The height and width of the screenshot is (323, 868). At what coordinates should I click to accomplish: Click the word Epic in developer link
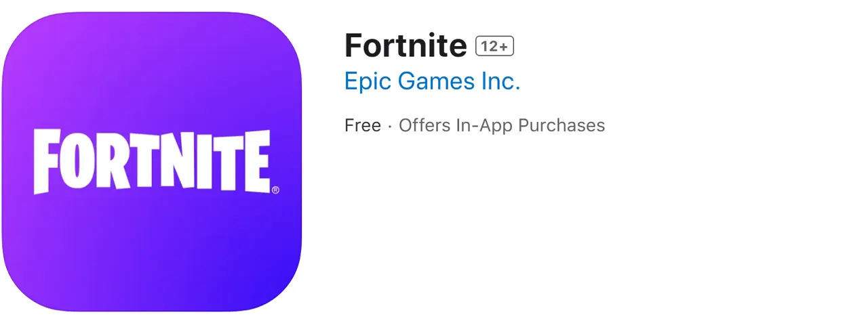[x=366, y=82]
